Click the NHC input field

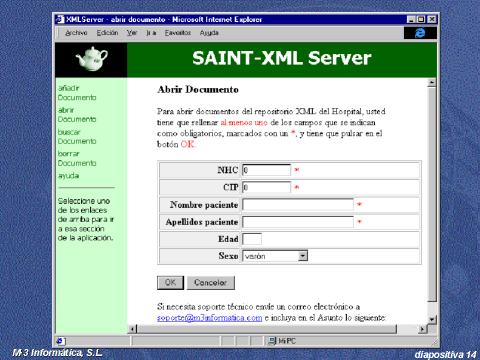click(x=266, y=170)
